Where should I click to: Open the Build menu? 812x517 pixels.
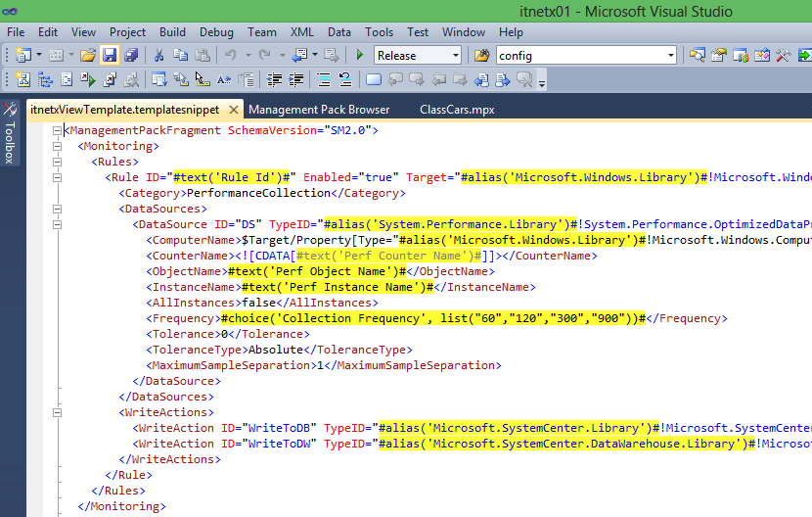point(172,31)
